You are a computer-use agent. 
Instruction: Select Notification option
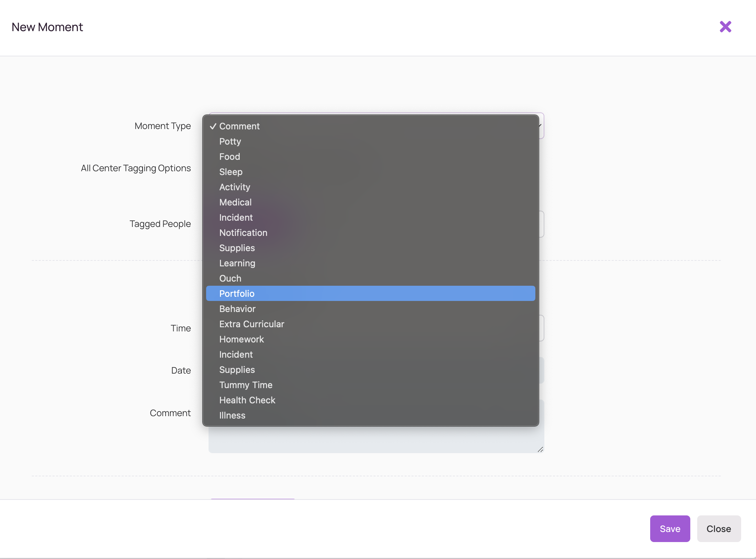point(243,233)
